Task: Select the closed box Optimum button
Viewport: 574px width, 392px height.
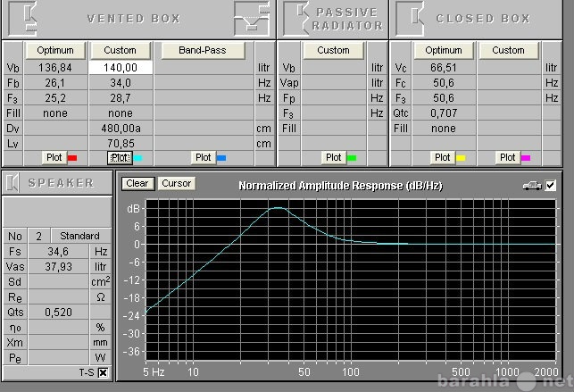Action: (444, 50)
